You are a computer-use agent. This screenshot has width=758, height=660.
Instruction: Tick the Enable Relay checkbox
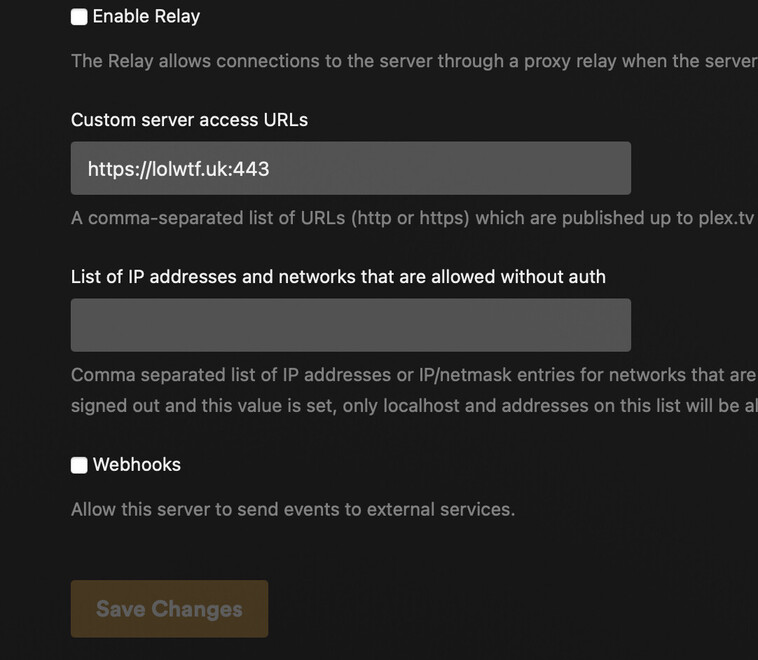coord(79,17)
